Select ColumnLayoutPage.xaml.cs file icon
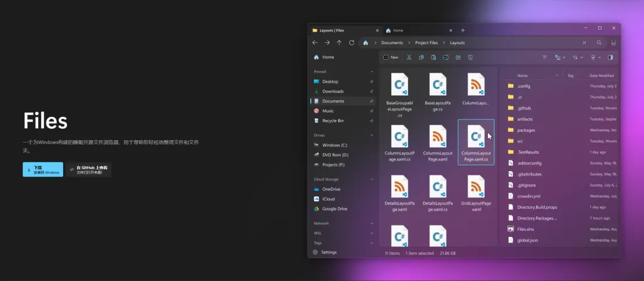The width and height of the screenshot is (644, 281). pos(400,137)
